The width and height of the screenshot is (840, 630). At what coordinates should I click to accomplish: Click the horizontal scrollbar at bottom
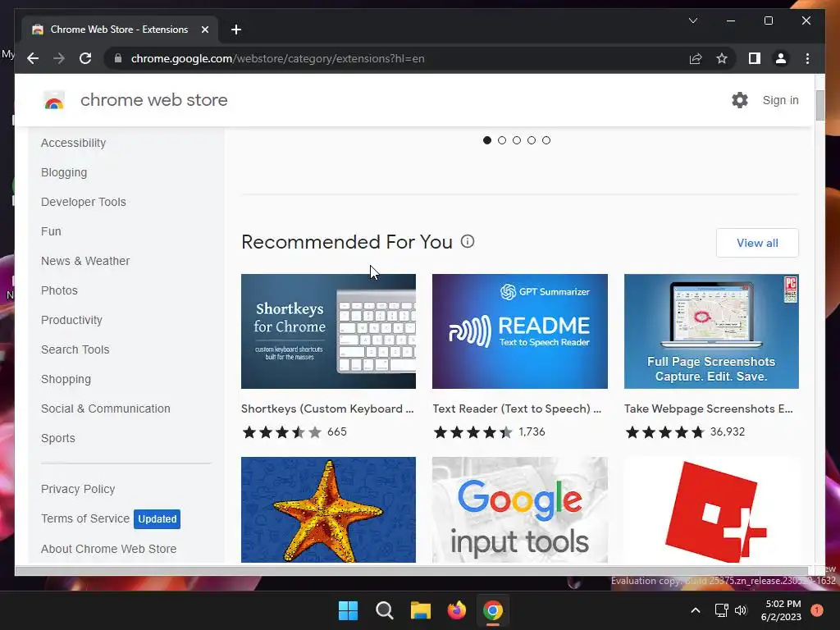[x=411, y=571]
